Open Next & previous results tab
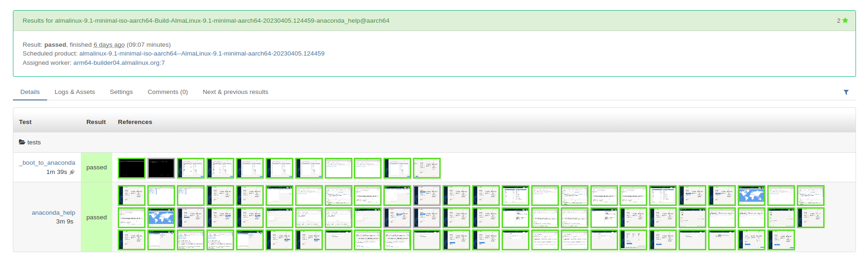 point(235,92)
